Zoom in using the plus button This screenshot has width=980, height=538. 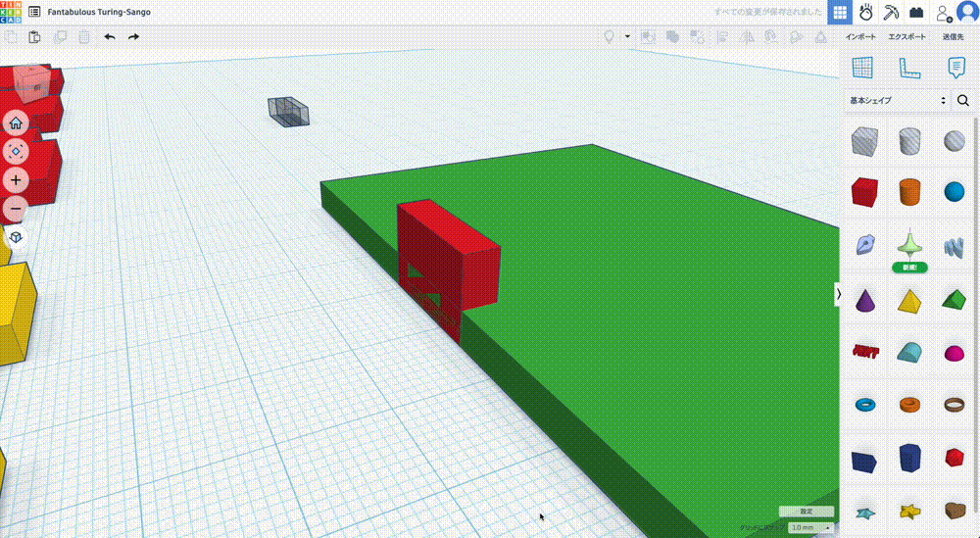[x=17, y=180]
